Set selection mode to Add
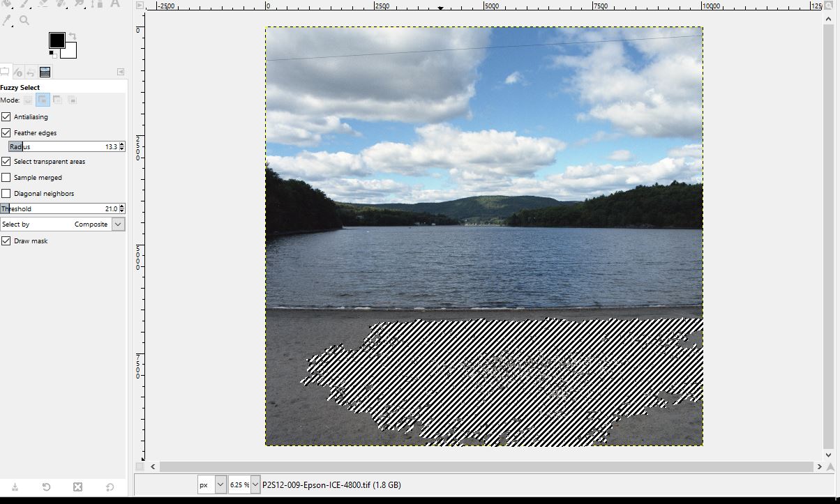The width and height of the screenshot is (840, 504). point(43,100)
